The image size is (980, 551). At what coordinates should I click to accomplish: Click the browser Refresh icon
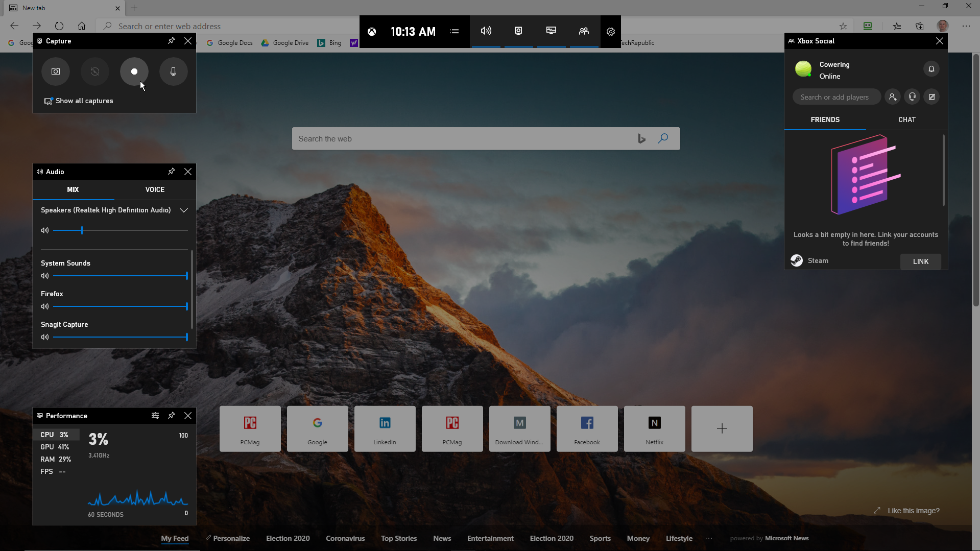[x=59, y=26]
